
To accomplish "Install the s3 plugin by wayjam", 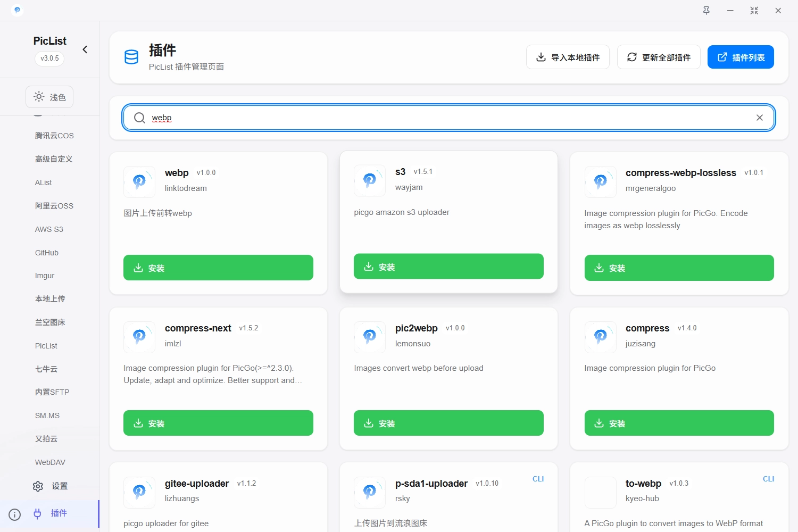I will pos(448,267).
